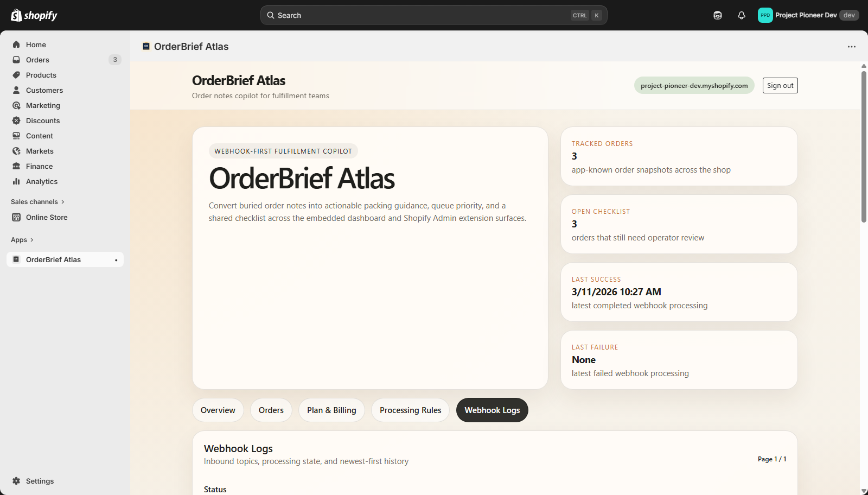Image resolution: width=868 pixels, height=495 pixels.
Task: Click the Home icon in sidebar
Action: tap(16, 45)
